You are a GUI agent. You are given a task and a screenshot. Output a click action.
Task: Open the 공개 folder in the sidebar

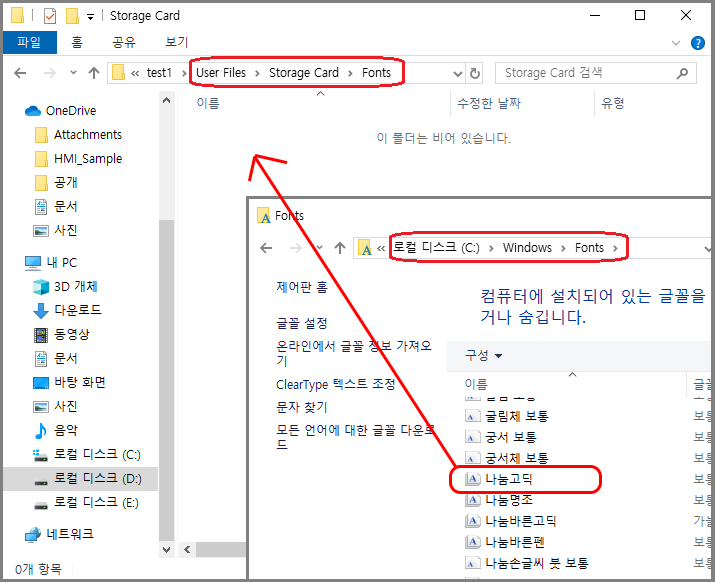56,182
